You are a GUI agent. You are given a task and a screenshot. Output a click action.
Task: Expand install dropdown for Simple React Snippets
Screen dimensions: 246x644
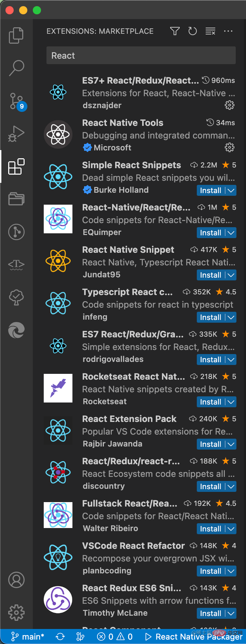click(x=231, y=190)
